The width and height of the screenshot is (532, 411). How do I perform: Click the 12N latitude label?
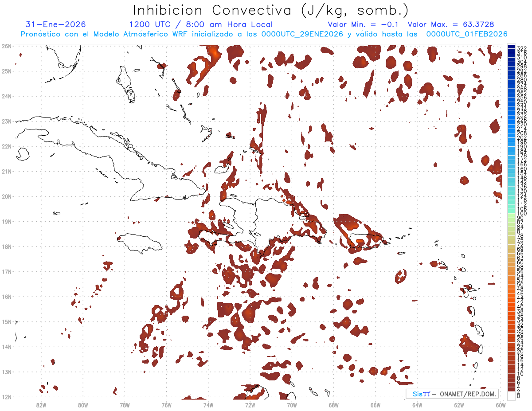click(7, 397)
